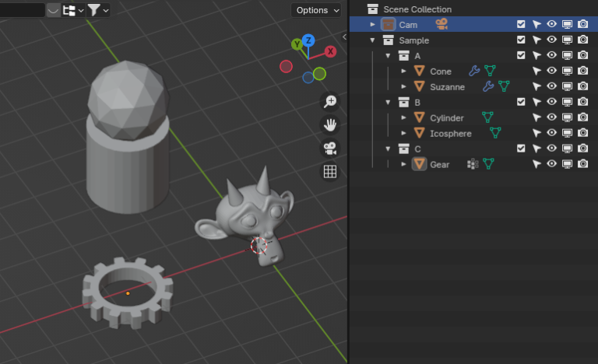Toggle camera view icon in viewport
The image size is (598, 364).
[x=330, y=149]
